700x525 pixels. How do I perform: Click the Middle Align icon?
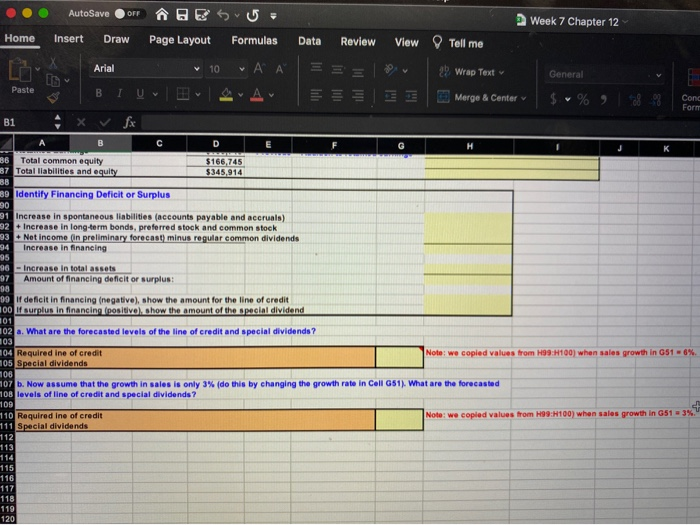(x=338, y=69)
